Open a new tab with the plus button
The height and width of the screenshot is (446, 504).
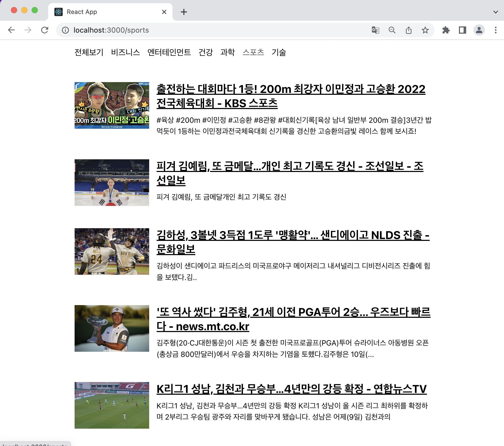click(184, 12)
